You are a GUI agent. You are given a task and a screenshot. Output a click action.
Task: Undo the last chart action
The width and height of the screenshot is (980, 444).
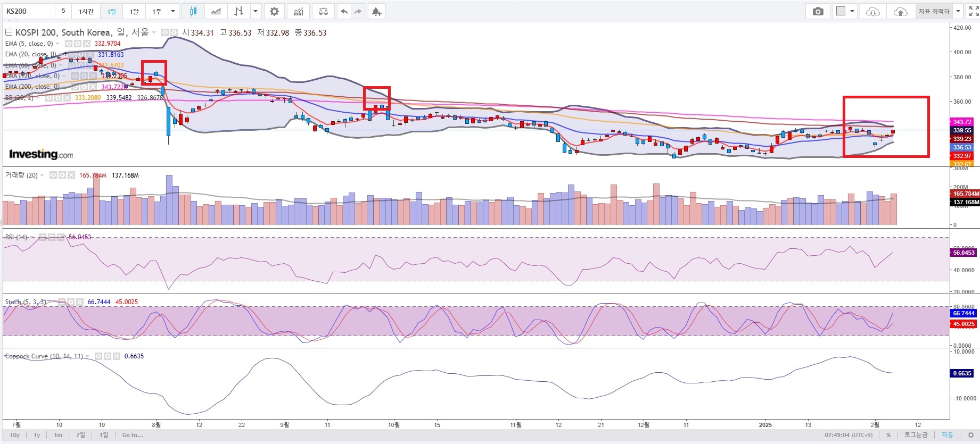point(344,11)
